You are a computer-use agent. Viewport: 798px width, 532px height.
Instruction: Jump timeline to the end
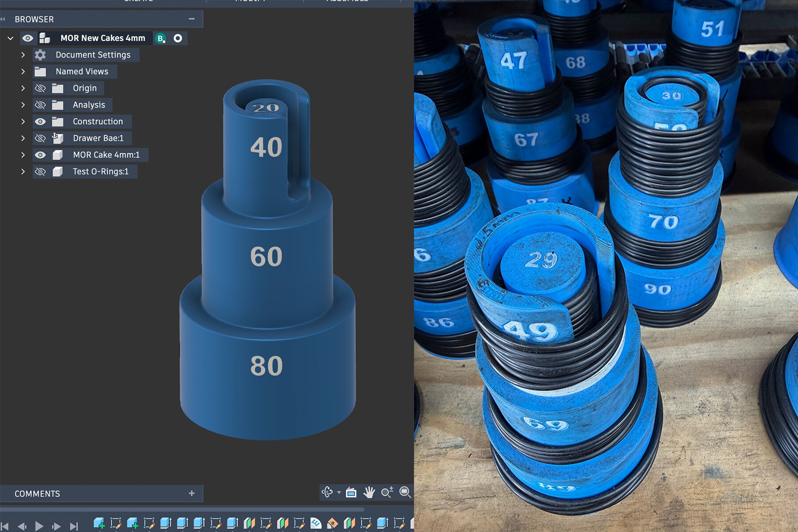click(x=74, y=526)
